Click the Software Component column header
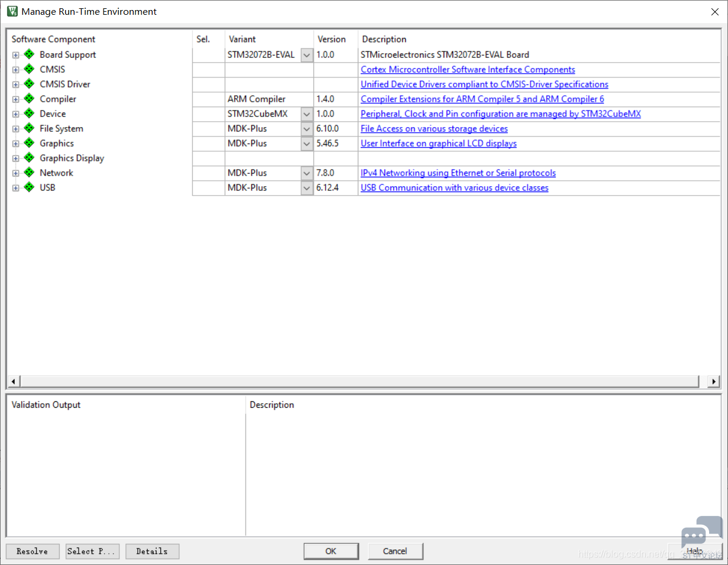The height and width of the screenshot is (565, 728). click(54, 39)
